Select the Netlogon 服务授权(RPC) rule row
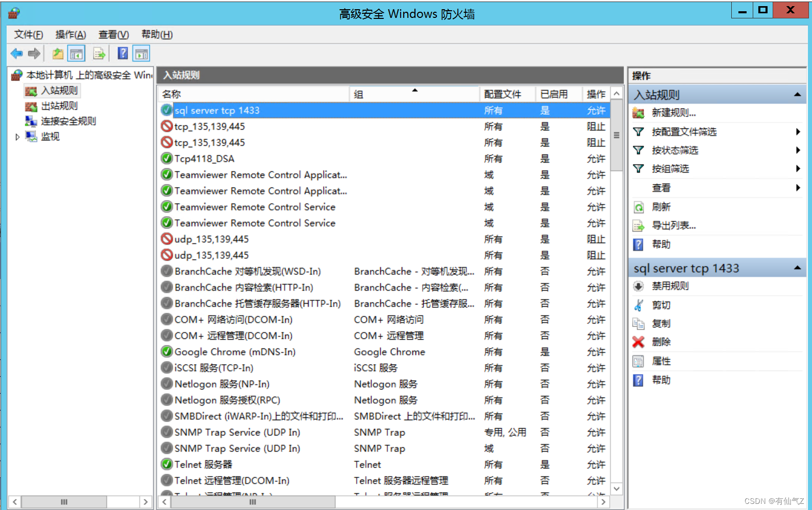This screenshot has width=812, height=510. tap(384, 400)
